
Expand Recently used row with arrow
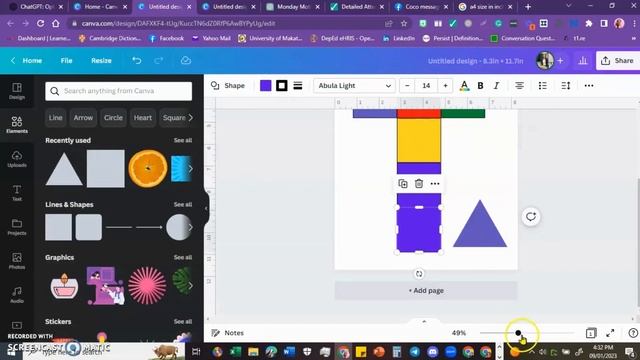190,169
